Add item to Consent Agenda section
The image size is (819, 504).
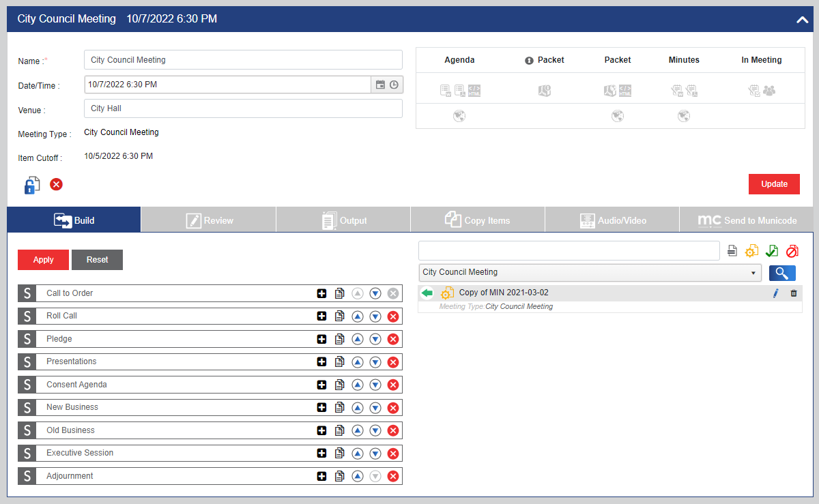(321, 385)
